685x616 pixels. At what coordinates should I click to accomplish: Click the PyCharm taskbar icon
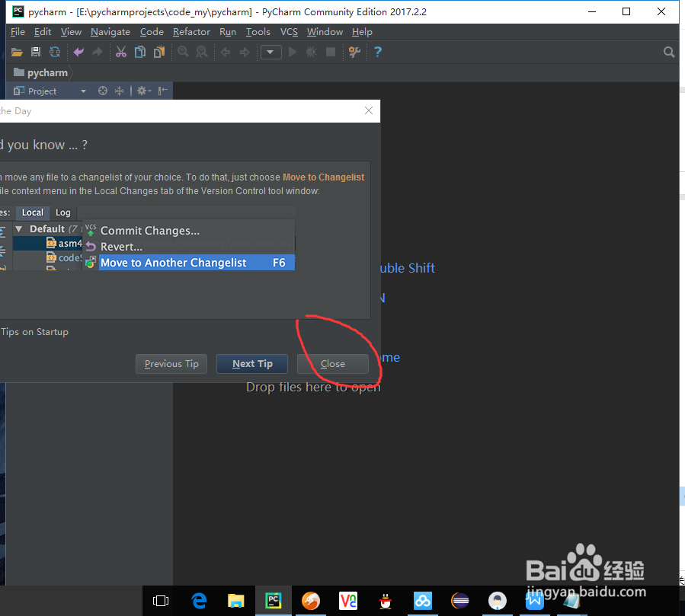tap(274, 601)
